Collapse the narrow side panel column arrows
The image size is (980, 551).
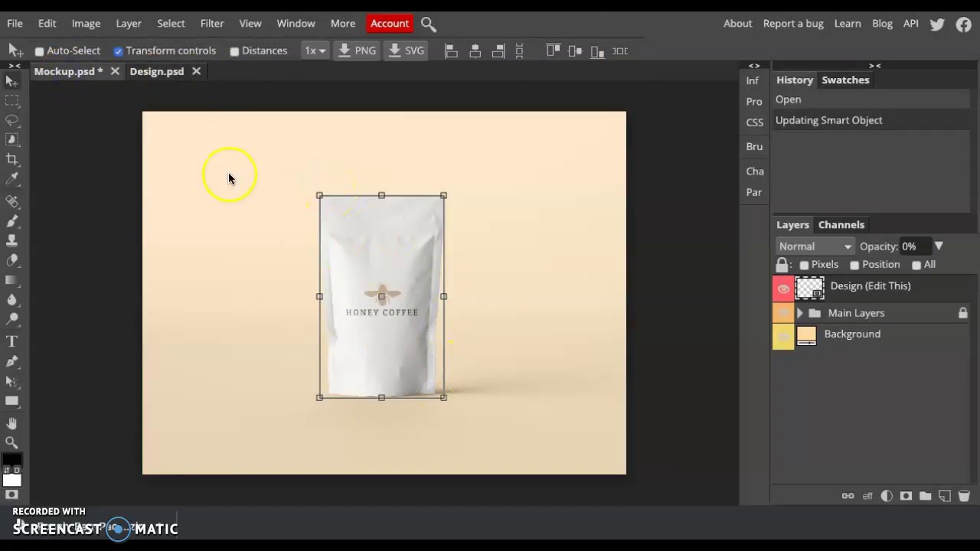(754, 66)
